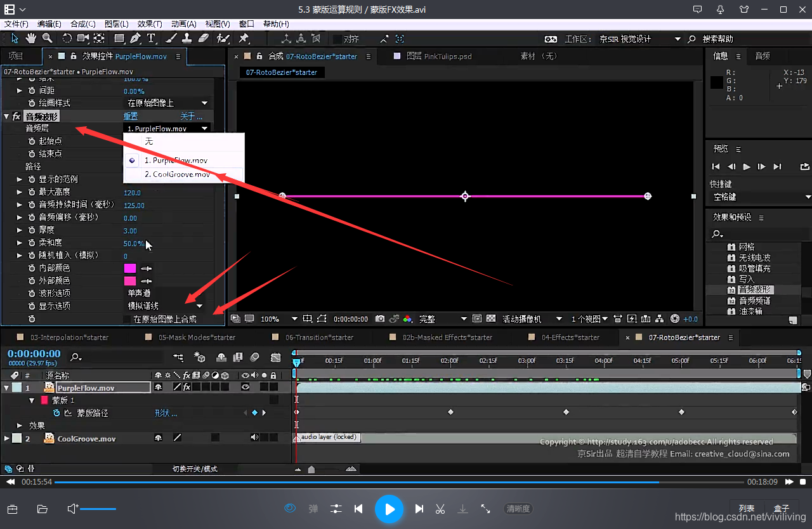Image resolution: width=812 pixels, height=529 pixels.
Task: Select the Rectangle shape tool
Action: (119, 39)
